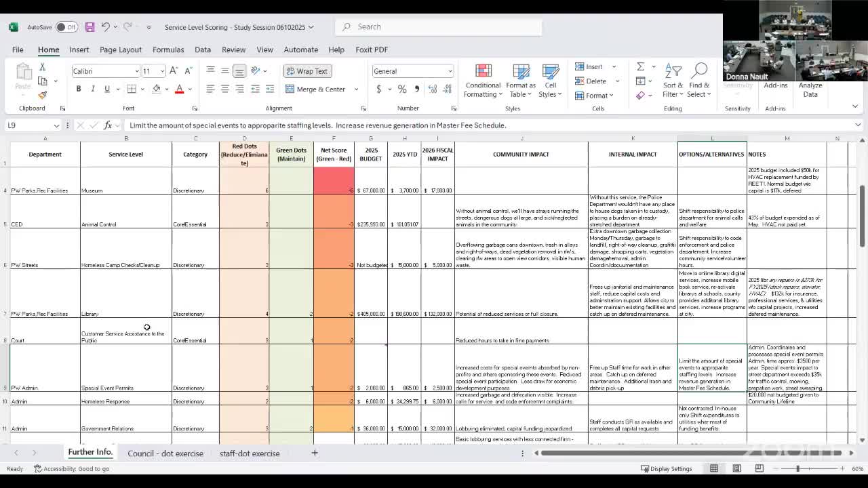868x488 pixels.
Task: Toggle AutoSave switch
Action: click(66, 27)
